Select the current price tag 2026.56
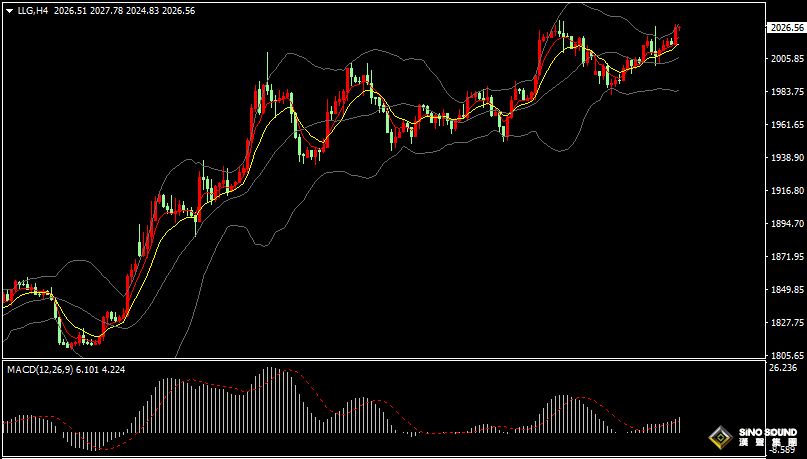The height and width of the screenshot is (459, 807). coord(785,27)
